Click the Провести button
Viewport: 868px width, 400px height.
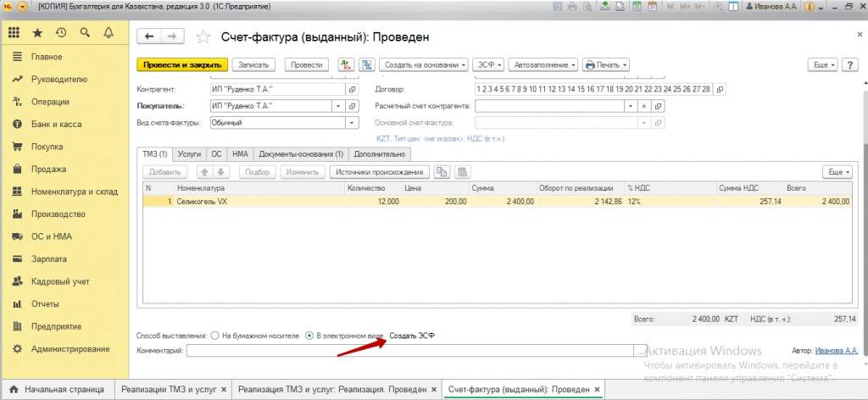[x=307, y=64]
